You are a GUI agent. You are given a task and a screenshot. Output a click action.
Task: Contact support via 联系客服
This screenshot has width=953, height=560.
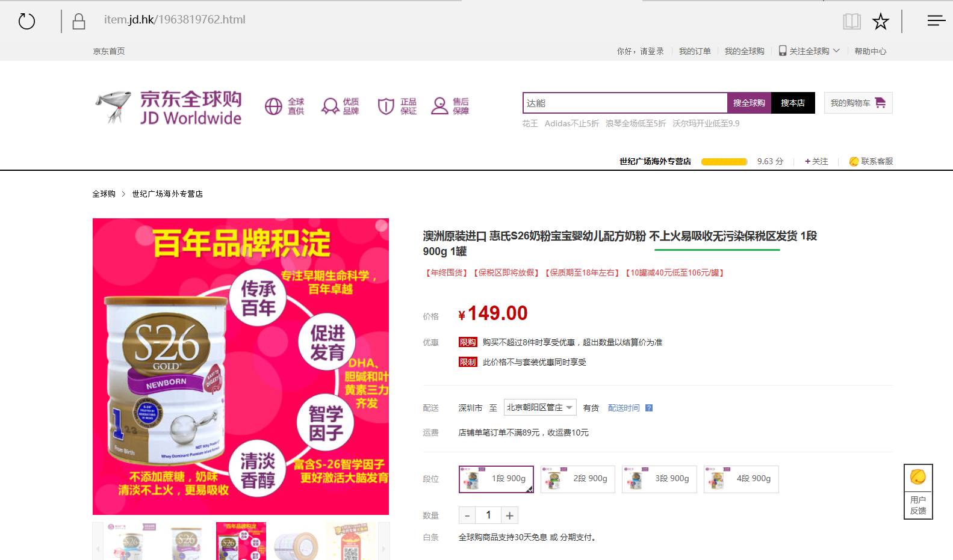871,161
